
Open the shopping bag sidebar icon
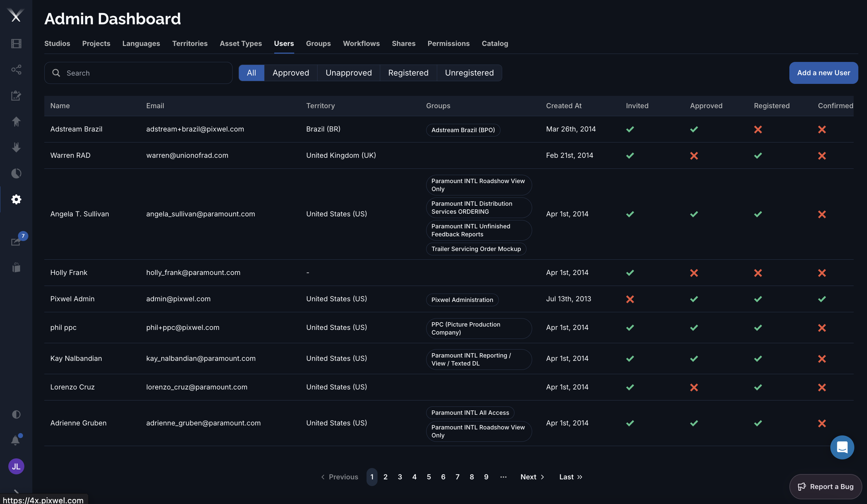point(16,267)
